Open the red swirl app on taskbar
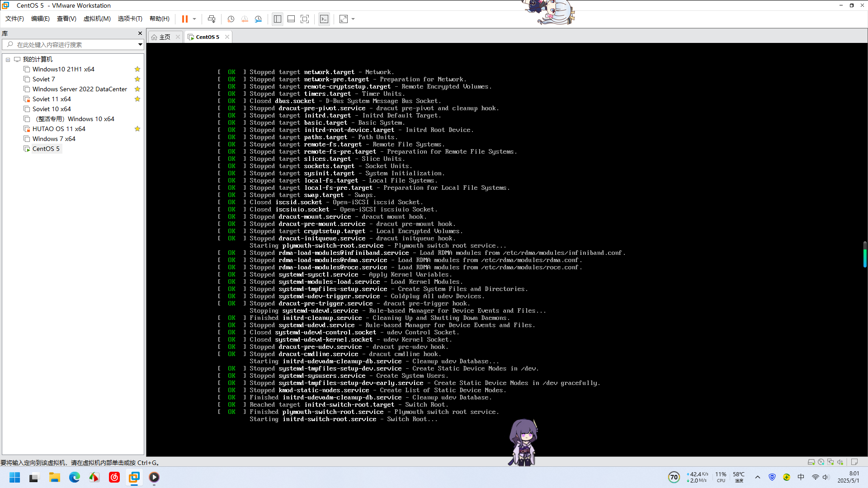The width and height of the screenshot is (868, 488). tap(114, 477)
